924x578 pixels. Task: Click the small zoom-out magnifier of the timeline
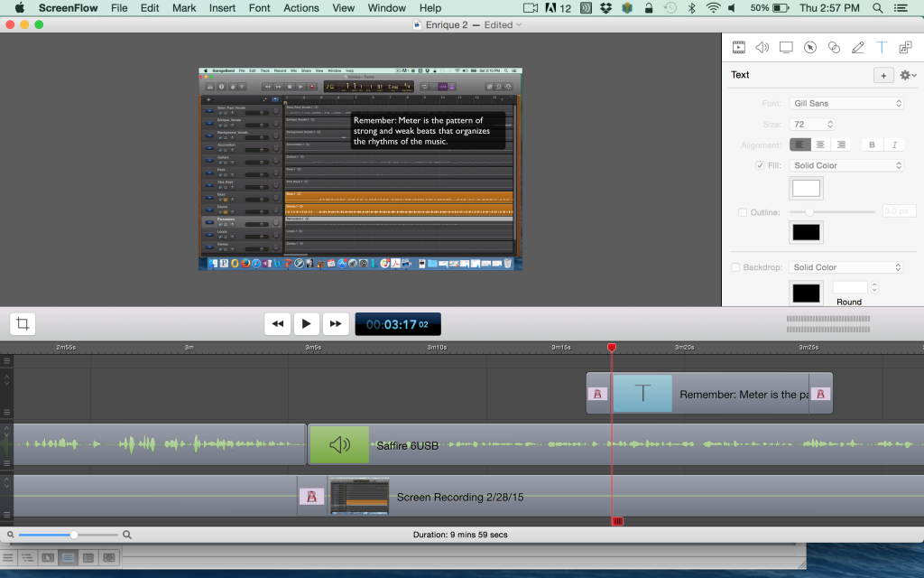(x=11, y=535)
